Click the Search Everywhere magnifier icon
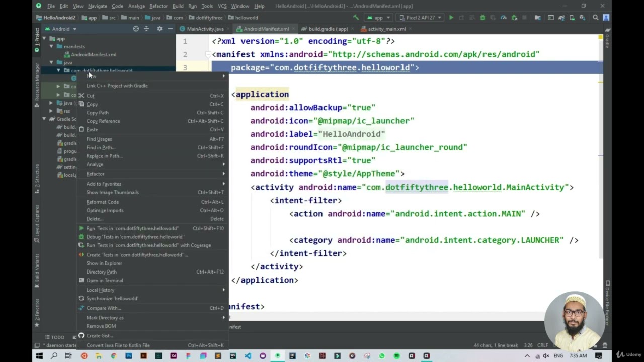 point(596,18)
